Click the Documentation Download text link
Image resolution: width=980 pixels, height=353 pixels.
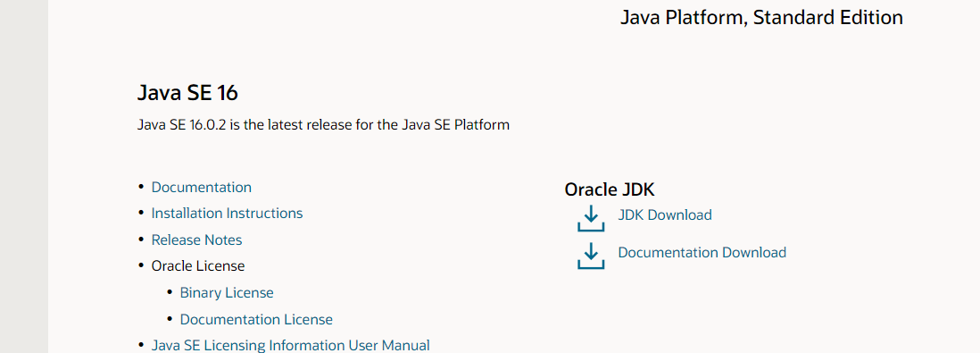[702, 252]
